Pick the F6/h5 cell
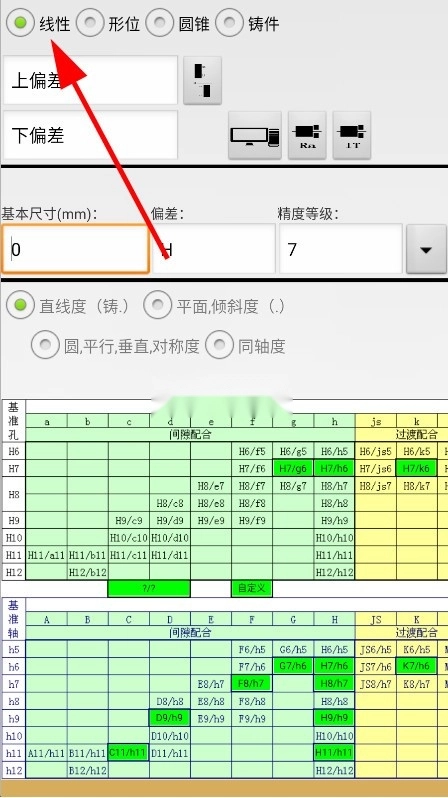 pos(252,649)
